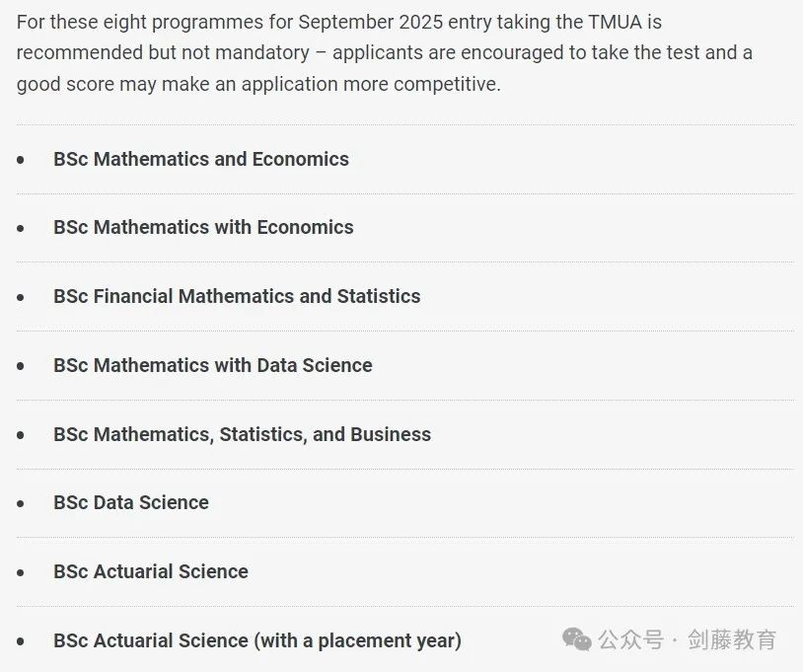Click the bullet before BSc Data Science
Screen dimensions: 803x672
coord(21,503)
